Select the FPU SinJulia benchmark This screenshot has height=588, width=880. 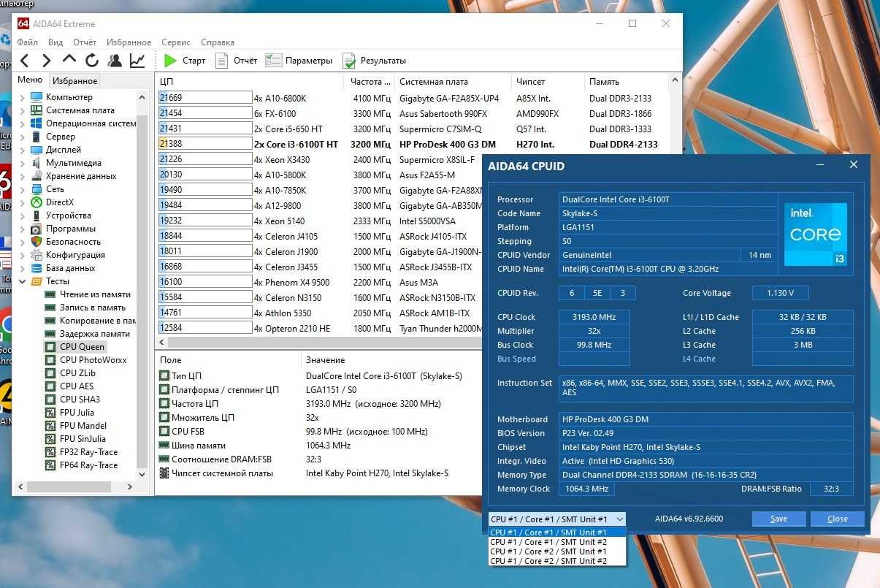pyautogui.click(x=75, y=439)
